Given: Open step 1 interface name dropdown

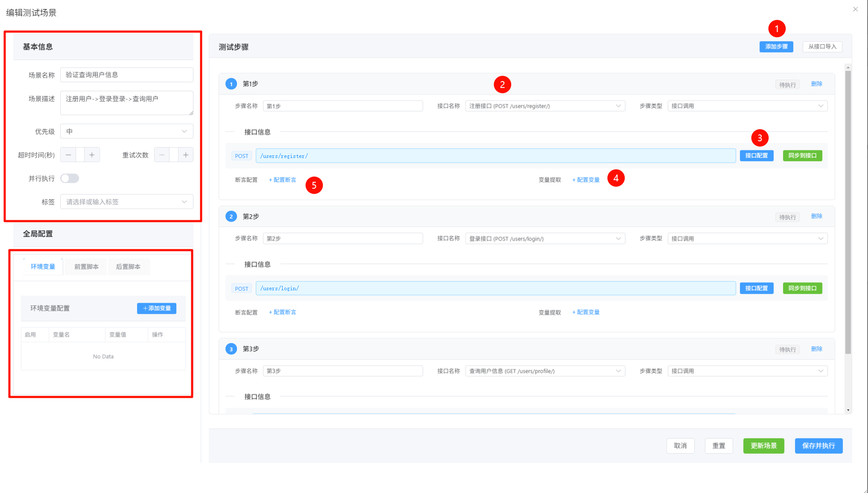Looking at the screenshot, I should (x=545, y=106).
